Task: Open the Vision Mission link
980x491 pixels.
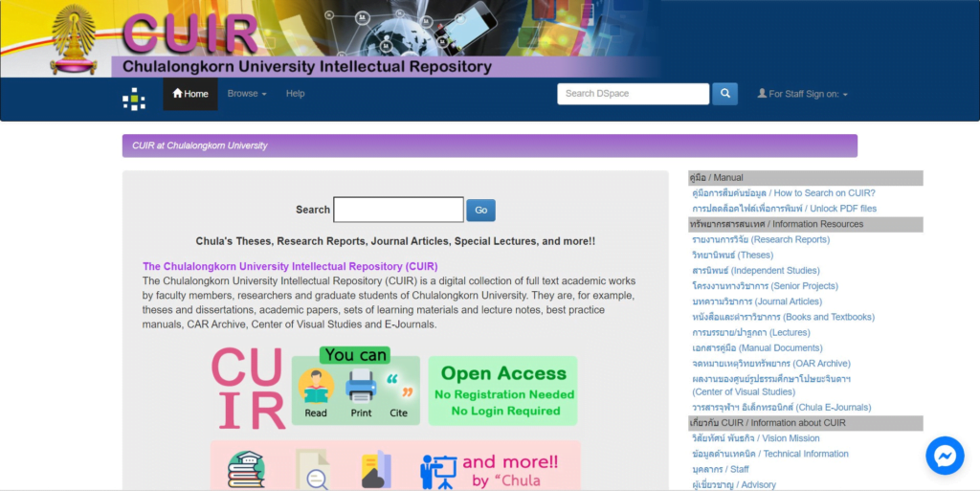Action: pyautogui.click(x=756, y=438)
